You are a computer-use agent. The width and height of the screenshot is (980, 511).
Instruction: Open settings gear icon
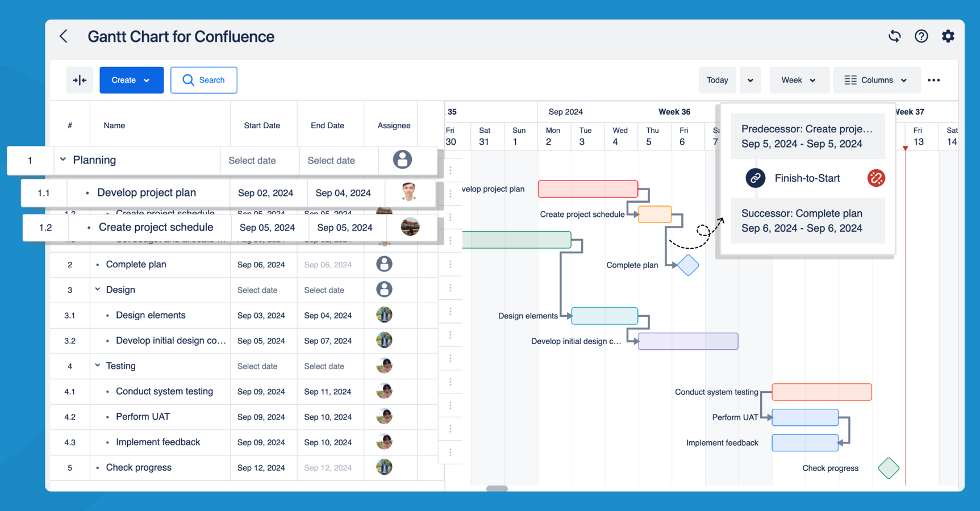click(x=948, y=36)
